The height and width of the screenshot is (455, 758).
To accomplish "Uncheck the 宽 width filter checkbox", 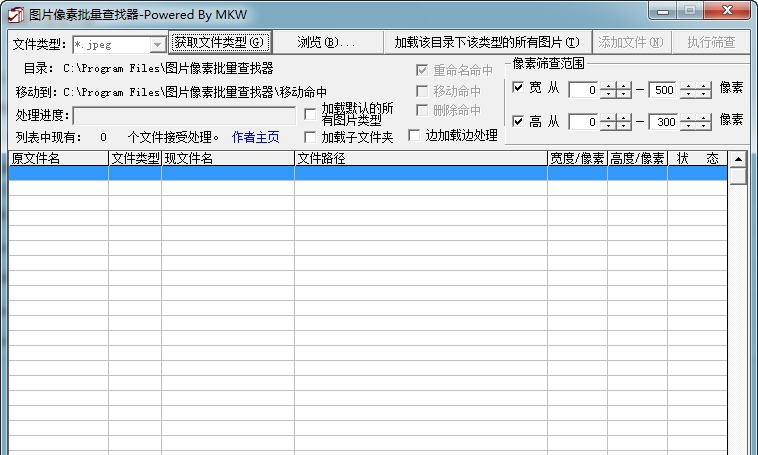I will (x=518, y=88).
